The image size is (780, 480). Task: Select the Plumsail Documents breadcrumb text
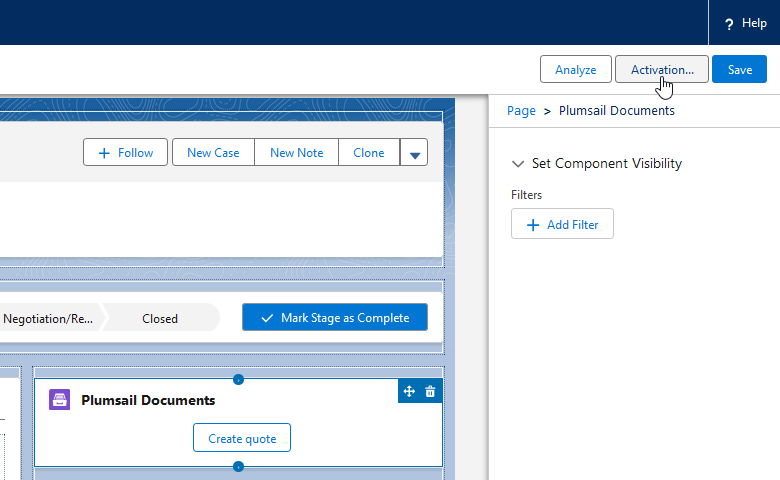point(616,110)
